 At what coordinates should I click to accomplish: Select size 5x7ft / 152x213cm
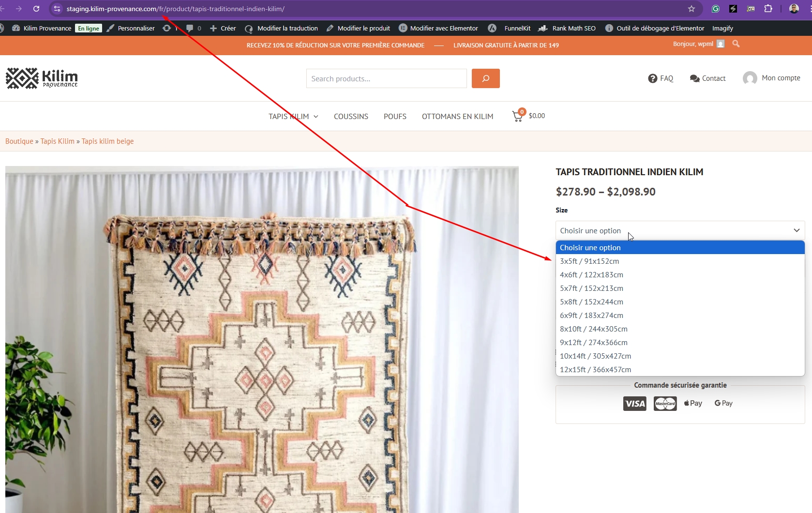coord(680,288)
